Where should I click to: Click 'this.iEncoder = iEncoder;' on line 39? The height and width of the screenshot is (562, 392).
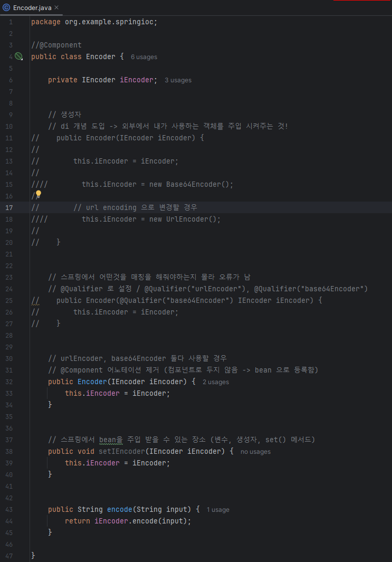118,463
